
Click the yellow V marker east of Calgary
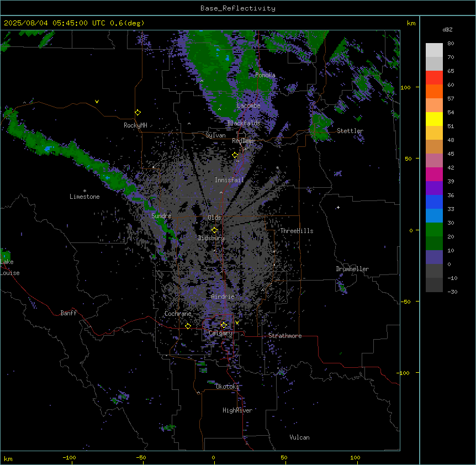click(x=237, y=323)
